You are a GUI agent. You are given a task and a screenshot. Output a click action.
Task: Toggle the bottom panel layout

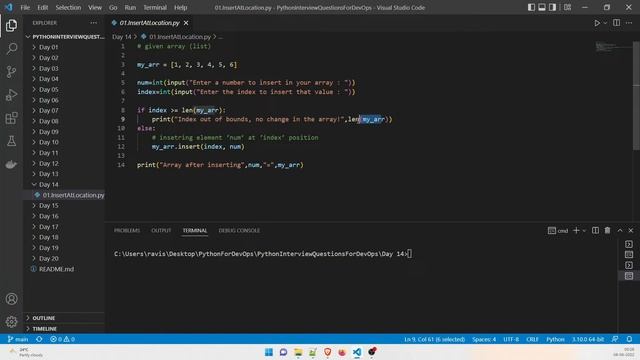pos(542,7)
